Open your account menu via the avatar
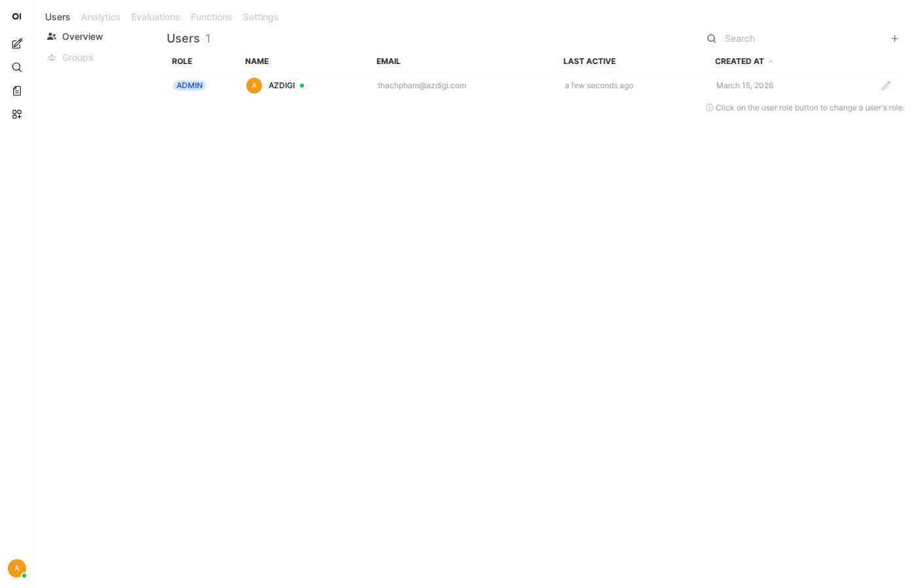The width and height of the screenshot is (915, 588). pos(16,568)
